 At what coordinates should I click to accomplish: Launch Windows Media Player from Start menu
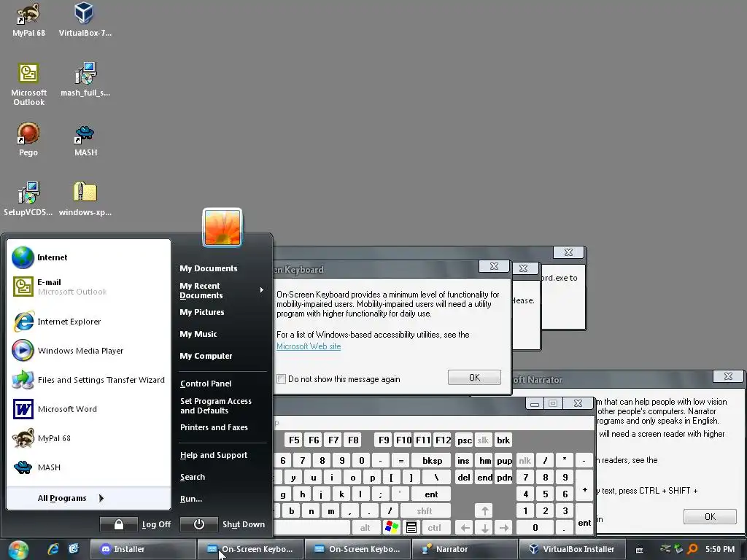(88, 351)
